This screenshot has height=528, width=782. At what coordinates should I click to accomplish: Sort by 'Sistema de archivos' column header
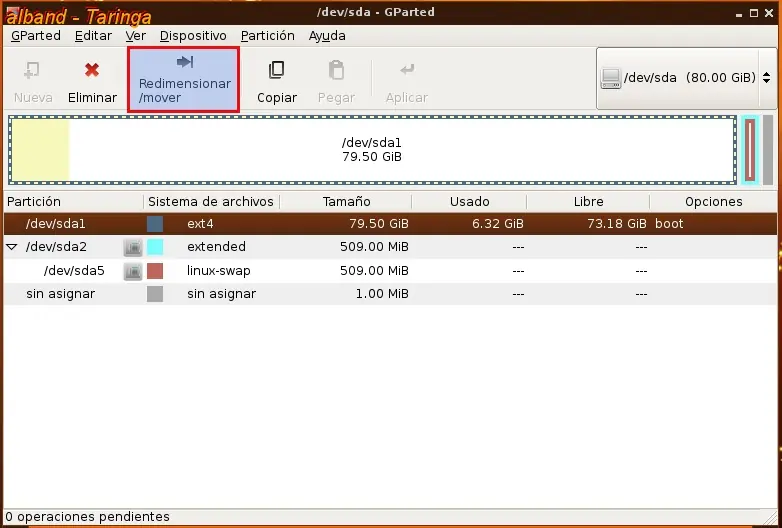[211, 202]
